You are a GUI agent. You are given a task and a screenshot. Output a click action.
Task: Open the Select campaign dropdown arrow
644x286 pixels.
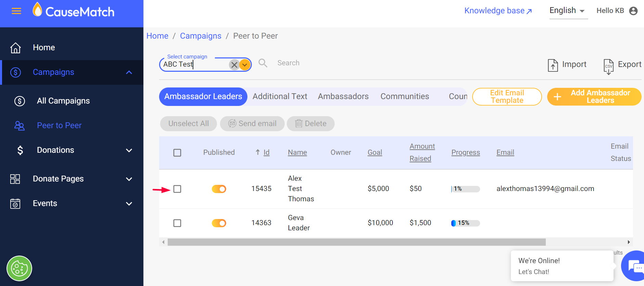[x=245, y=65]
